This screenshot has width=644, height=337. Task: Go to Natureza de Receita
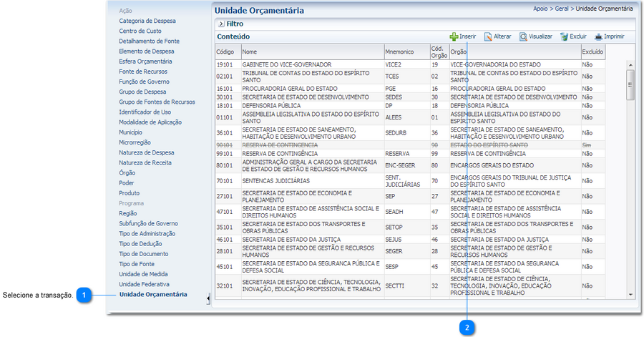(145, 162)
